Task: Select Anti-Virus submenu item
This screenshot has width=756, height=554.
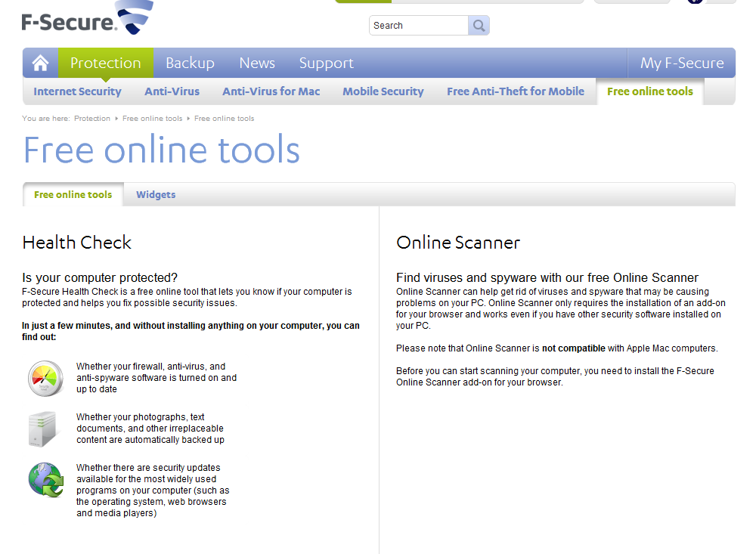Action: 172,91
